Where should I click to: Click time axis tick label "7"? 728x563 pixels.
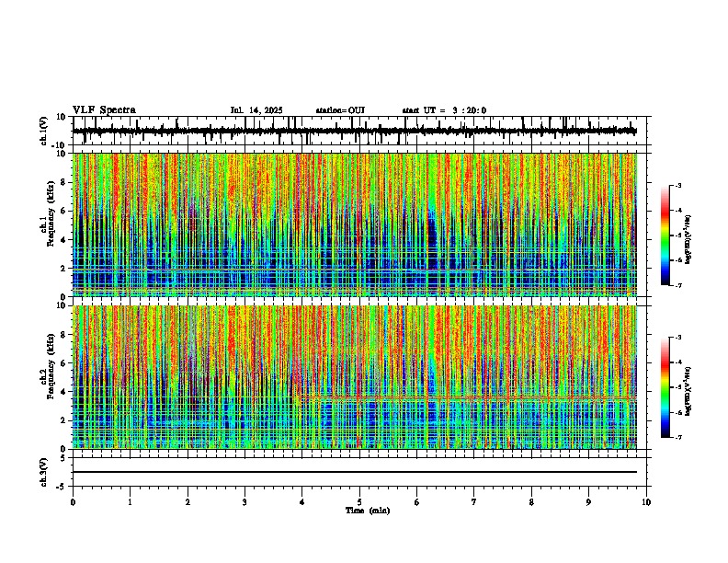coord(474,502)
